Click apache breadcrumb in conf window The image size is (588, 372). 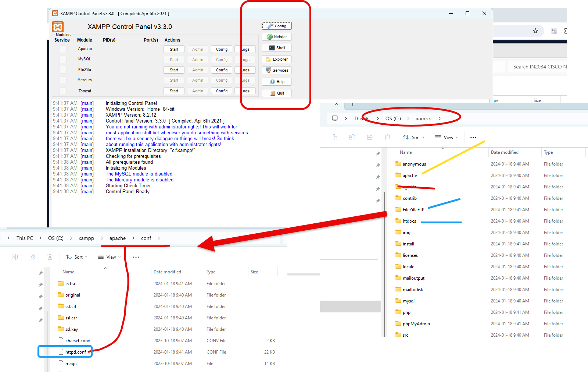pyautogui.click(x=118, y=238)
